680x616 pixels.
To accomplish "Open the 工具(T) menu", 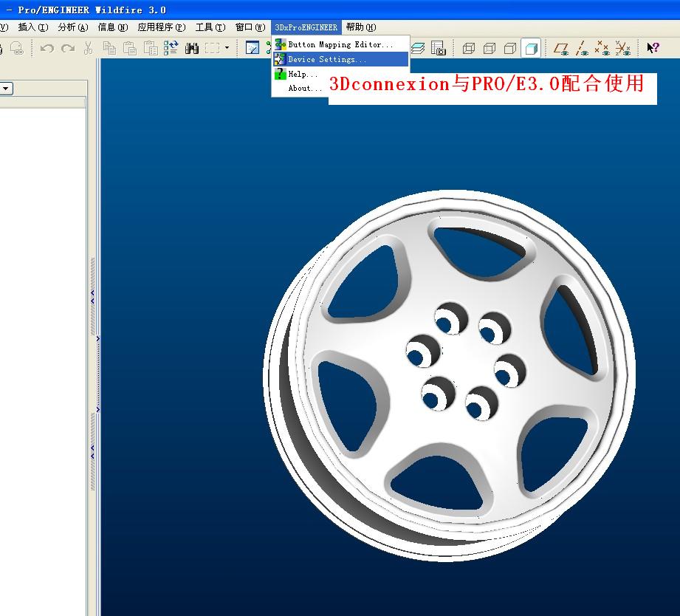I will (210, 27).
